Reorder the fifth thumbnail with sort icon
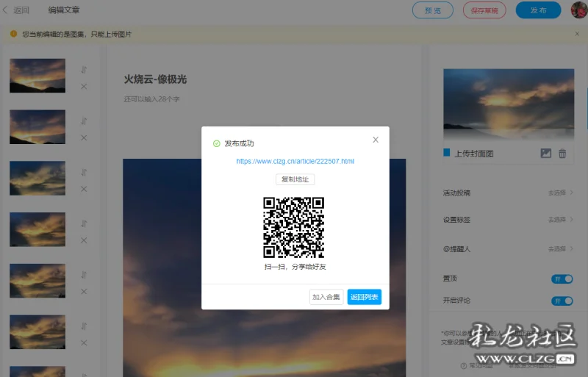 pos(84,275)
